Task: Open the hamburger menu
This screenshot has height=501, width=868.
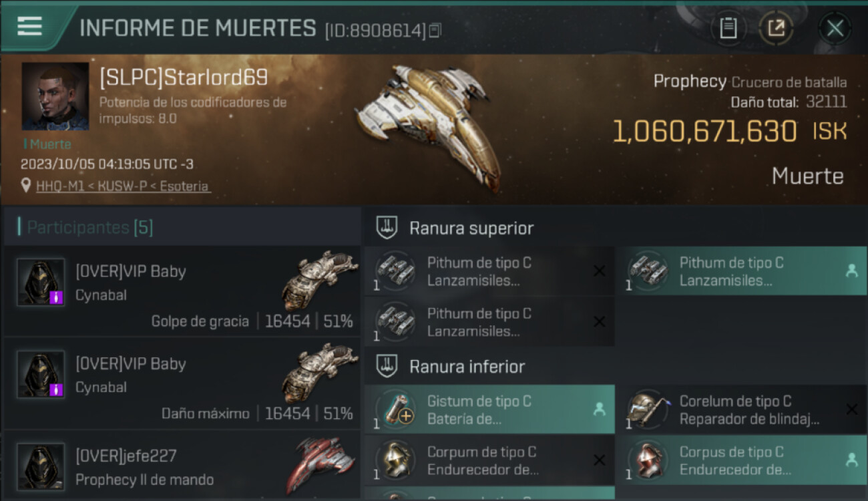Action: pyautogui.click(x=30, y=27)
